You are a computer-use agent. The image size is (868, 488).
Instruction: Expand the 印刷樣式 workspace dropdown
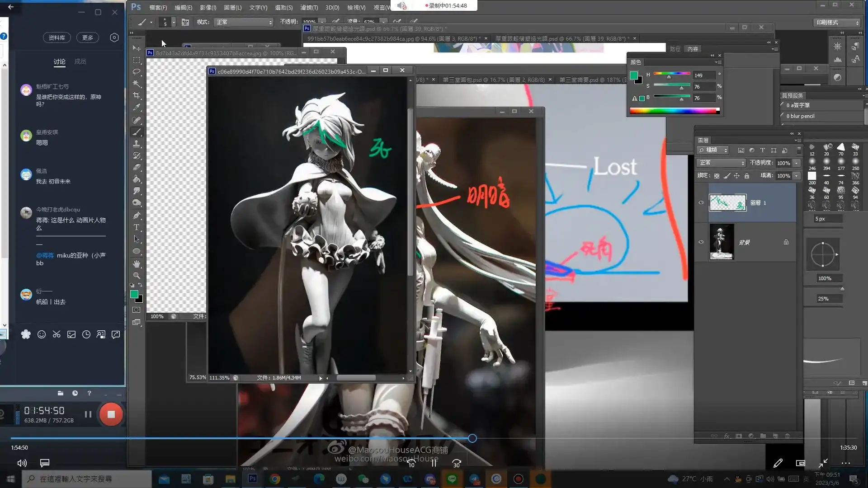tap(837, 22)
